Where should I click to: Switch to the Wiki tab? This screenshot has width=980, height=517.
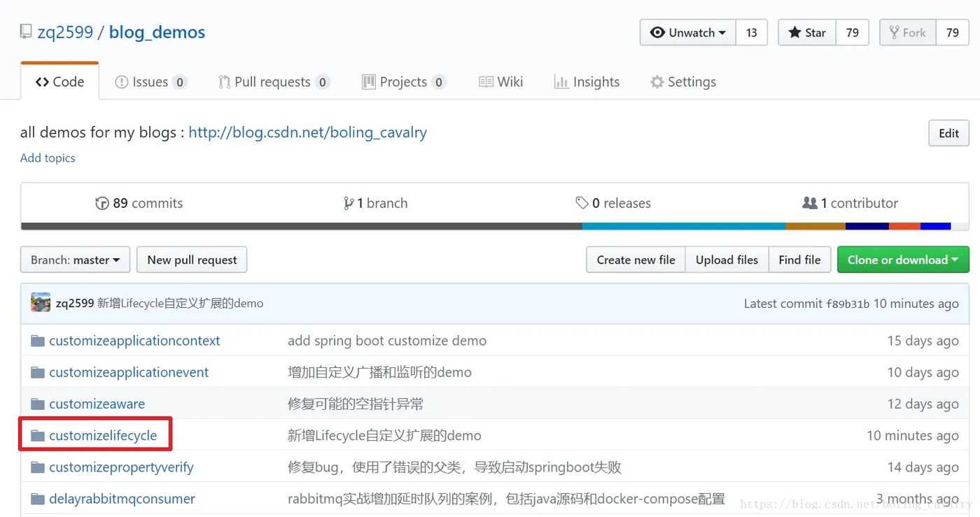[x=501, y=82]
